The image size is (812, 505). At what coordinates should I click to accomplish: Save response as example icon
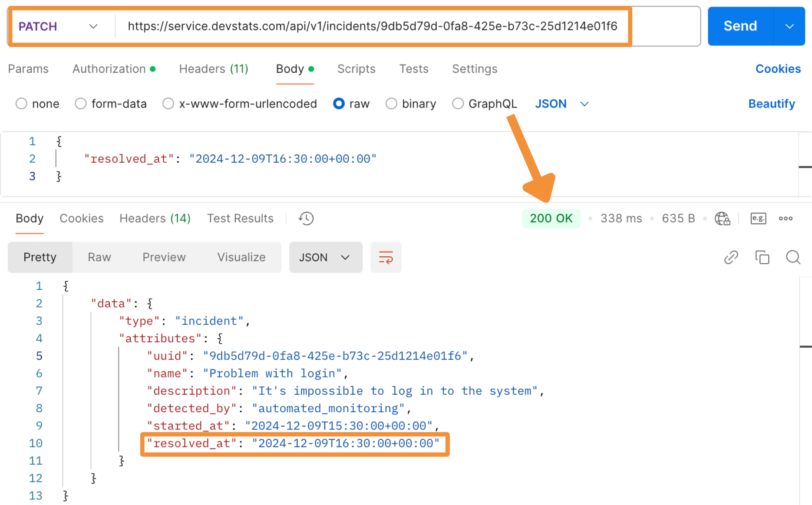coord(758,218)
